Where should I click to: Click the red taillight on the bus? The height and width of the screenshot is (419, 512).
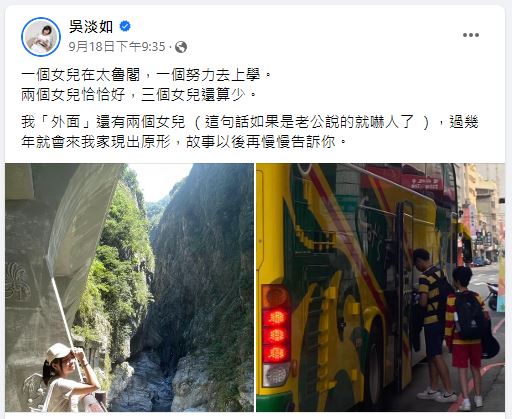pyautogui.click(x=276, y=336)
